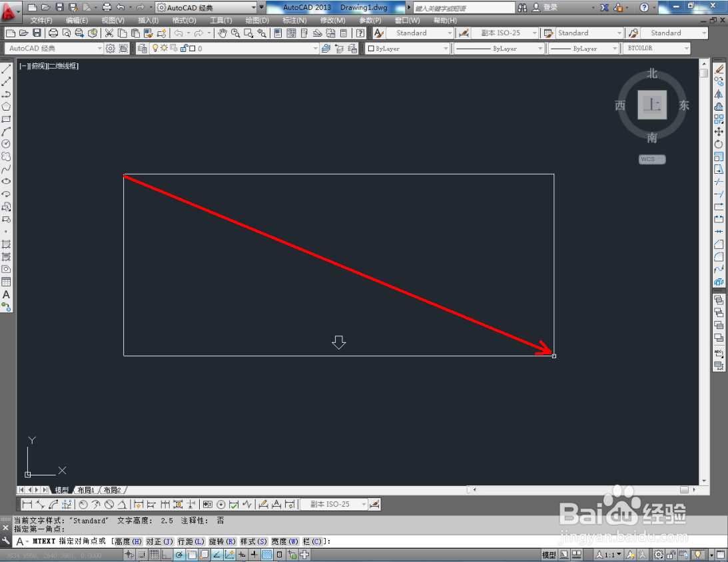Click the vertical scrollbar of drawing area
Viewport: 728px width, 562px height.
(x=704, y=272)
